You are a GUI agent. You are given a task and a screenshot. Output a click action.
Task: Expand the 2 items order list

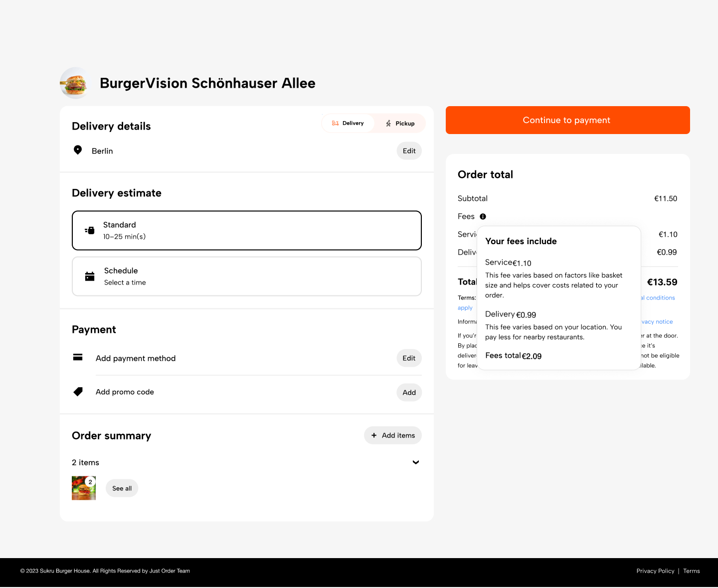click(x=415, y=462)
